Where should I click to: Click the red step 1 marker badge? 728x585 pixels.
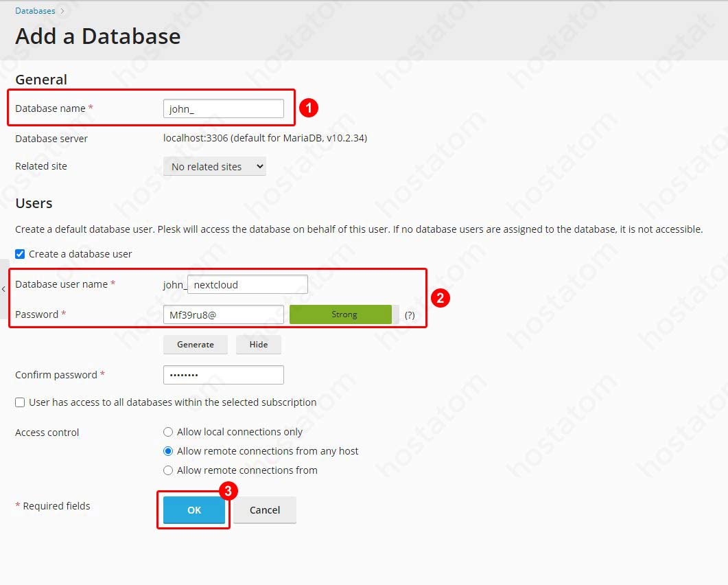click(x=309, y=108)
